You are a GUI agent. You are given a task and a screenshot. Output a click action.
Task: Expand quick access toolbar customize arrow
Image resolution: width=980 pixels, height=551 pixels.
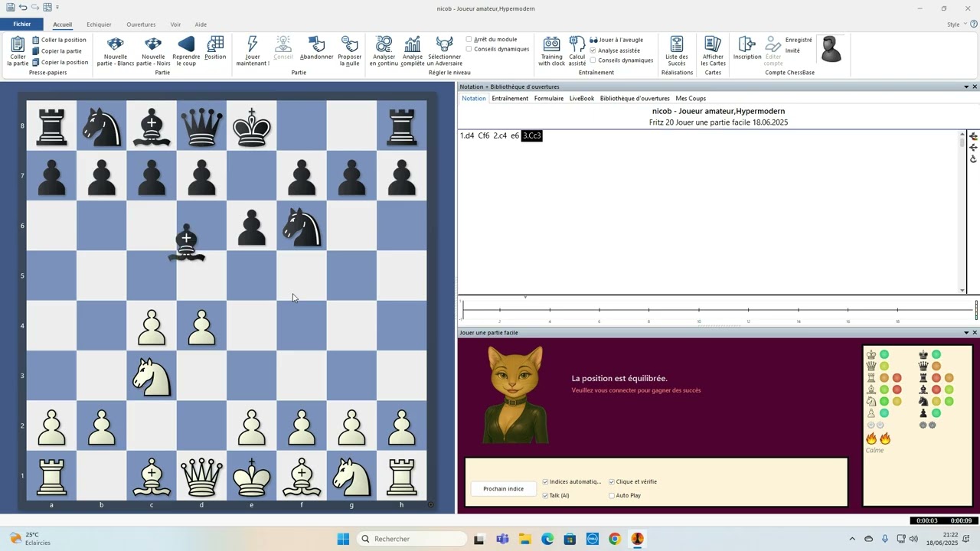click(58, 8)
